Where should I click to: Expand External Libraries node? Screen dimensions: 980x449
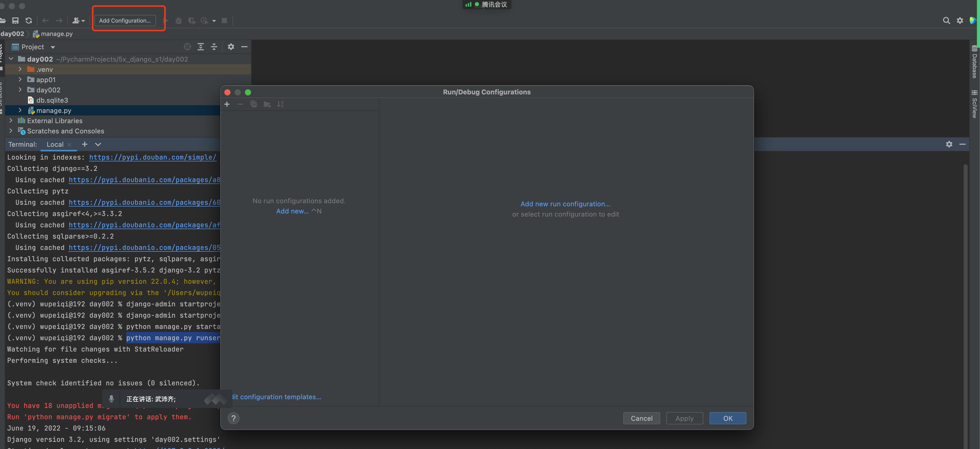pos(11,121)
